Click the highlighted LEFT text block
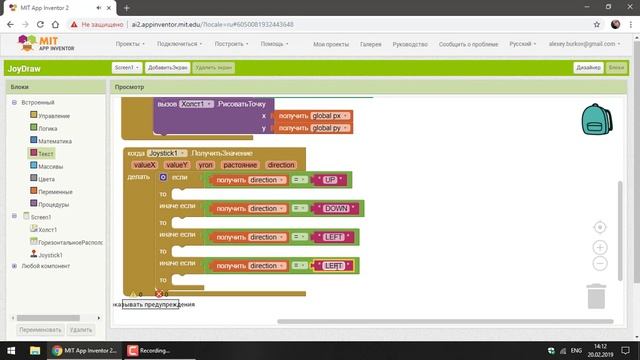The height and width of the screenshot is (360, 640). (333, 266)
